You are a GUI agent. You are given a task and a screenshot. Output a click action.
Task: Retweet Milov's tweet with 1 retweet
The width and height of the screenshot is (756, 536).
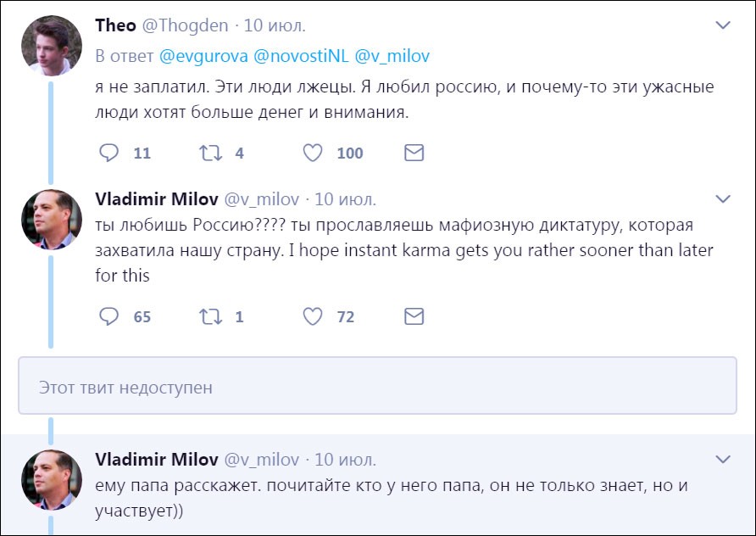pos(209,316)
